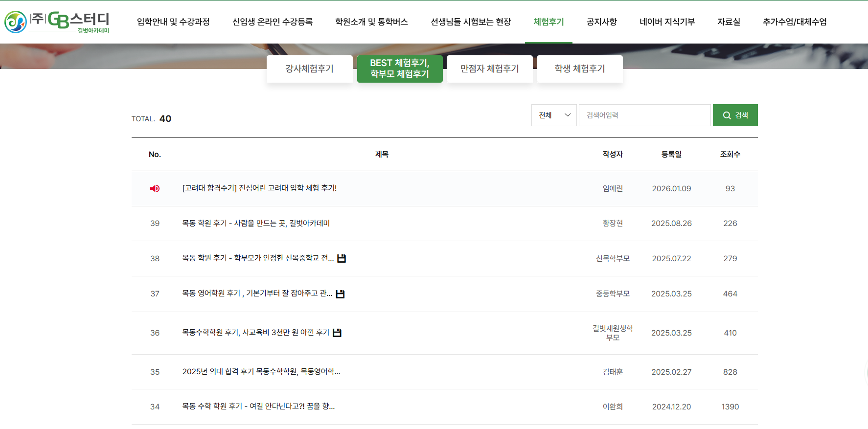Switch to the 만점자 체험후기 tab
Screen dimensions: 868x429
(x=489, y=69)
